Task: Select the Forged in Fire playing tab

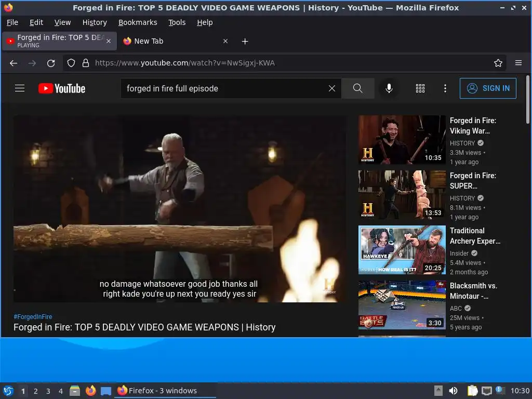Action: (x=59, y=41)
